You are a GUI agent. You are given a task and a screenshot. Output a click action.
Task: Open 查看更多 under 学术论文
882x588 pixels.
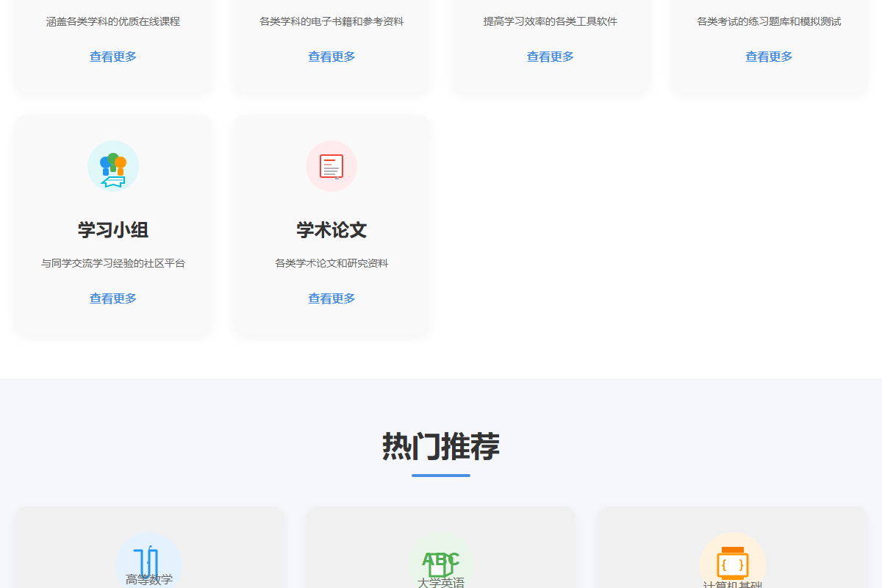coord(331,298)
